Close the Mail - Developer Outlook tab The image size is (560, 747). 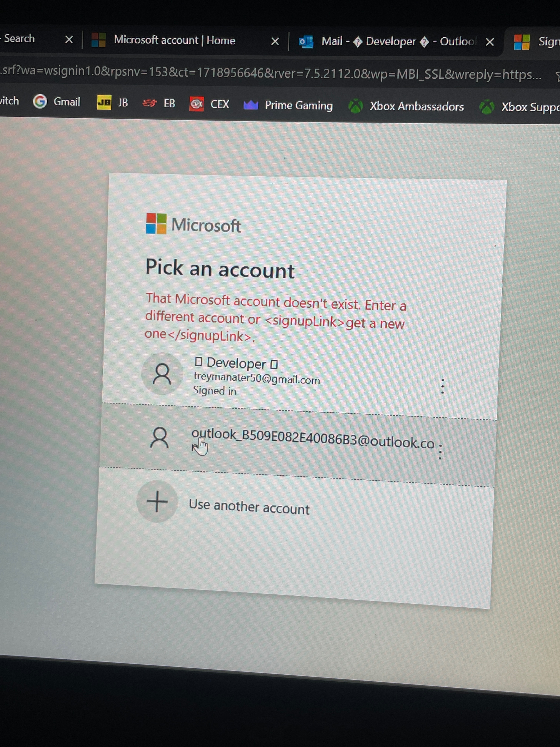(489, 42)
